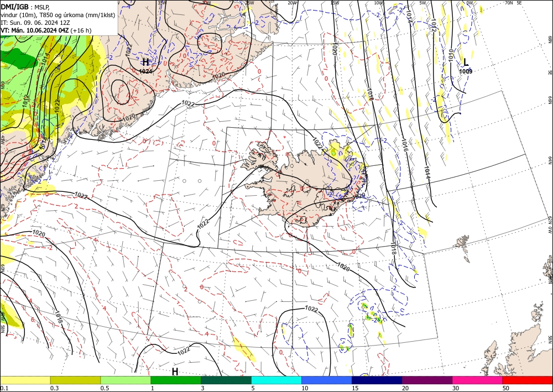Screen dimensions: 553x392
Task: Click the "1009" low pressure value
Action: (466, 71)
